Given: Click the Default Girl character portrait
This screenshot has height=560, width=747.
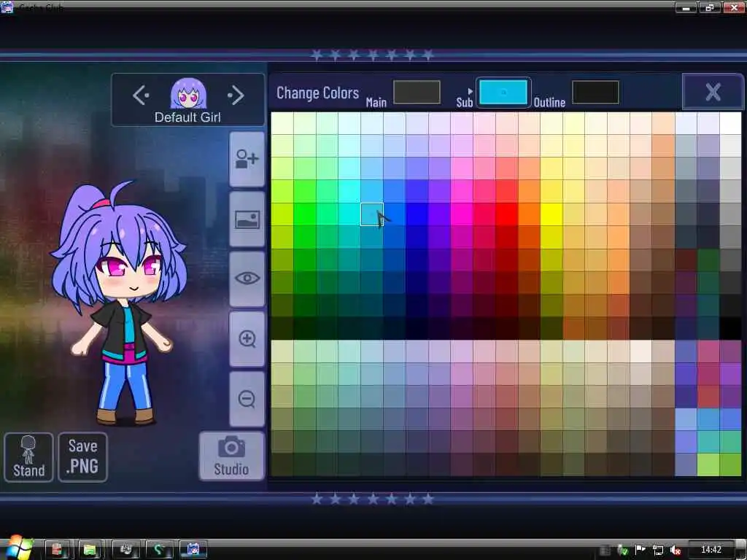Looking at the screenshot, I should pyautogui.click(x=188, y=93).
